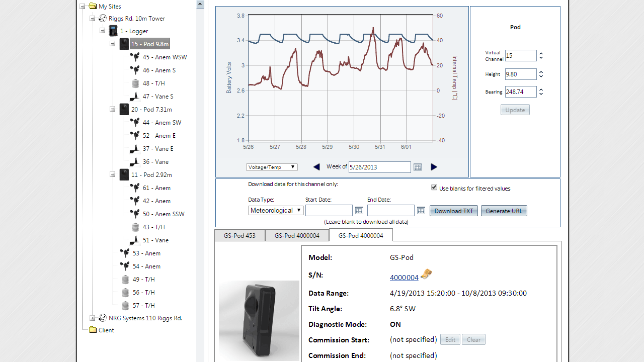The width and height of the screenshot is (644, 362).
Task: Collapse the Riggs Rd. 10m Tower node
Action: coord(93,19)
